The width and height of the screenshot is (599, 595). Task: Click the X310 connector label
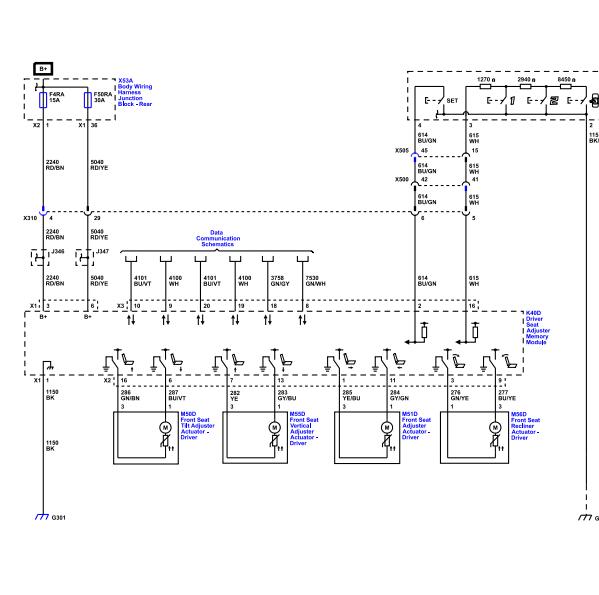[x=30, y=218]
